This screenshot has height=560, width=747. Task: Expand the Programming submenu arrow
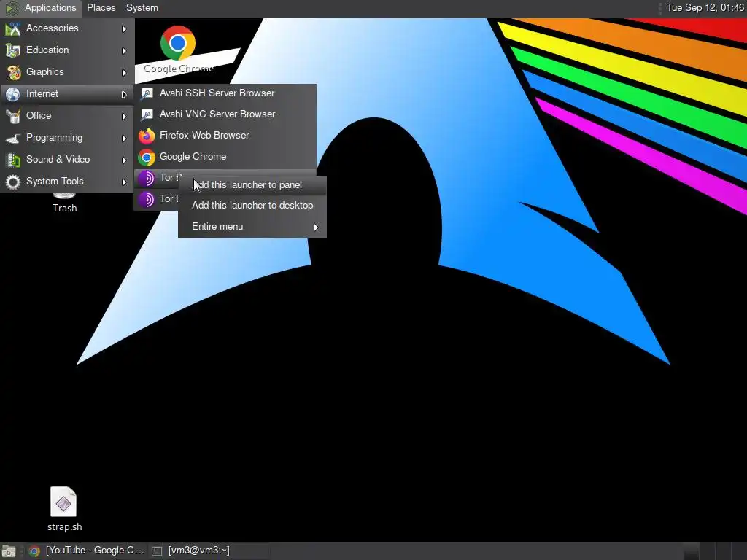point(124,139)
